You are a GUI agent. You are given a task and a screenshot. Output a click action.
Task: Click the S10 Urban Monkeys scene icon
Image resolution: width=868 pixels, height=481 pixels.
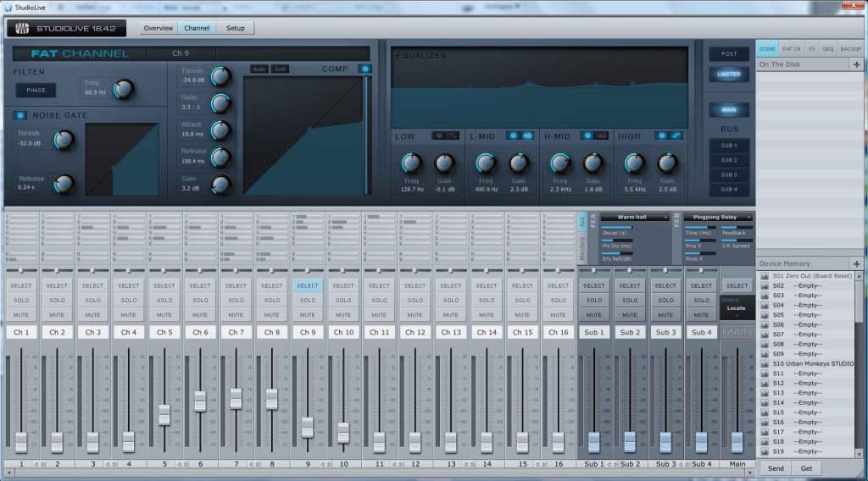tap(765, 364)
